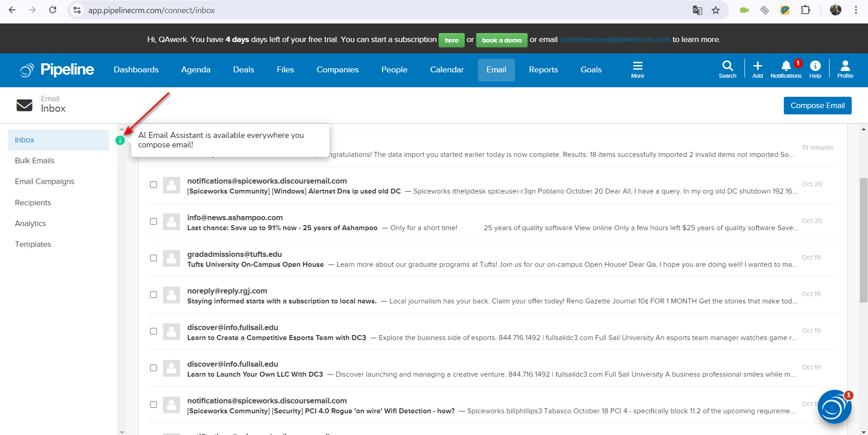Click the browser address bar URL
Image resolution: width=868 pixels, height=435 pixels.
tap(152, 10)
